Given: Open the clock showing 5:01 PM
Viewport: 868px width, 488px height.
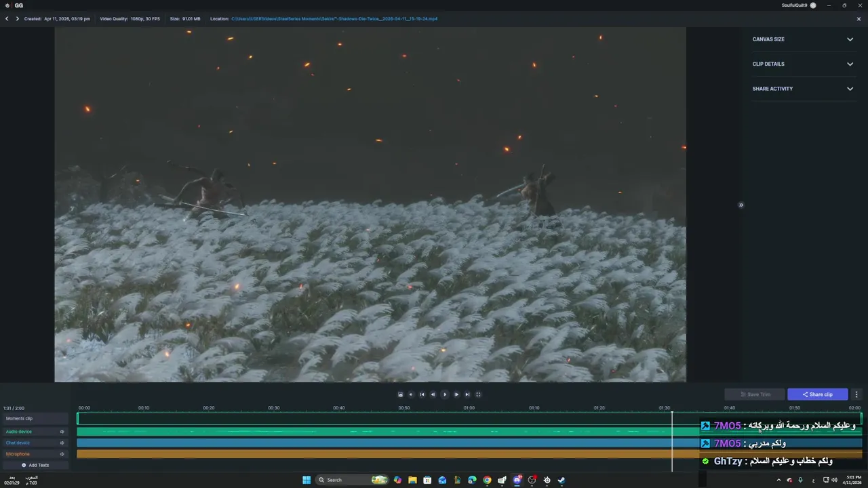Looking at the screenshot, I should pos(851,480).
